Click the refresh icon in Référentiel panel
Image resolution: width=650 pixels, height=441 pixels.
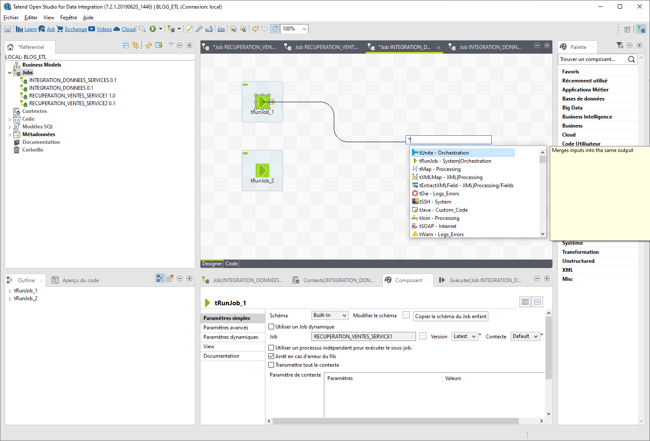pyautogui.click(x=149, y=46)
